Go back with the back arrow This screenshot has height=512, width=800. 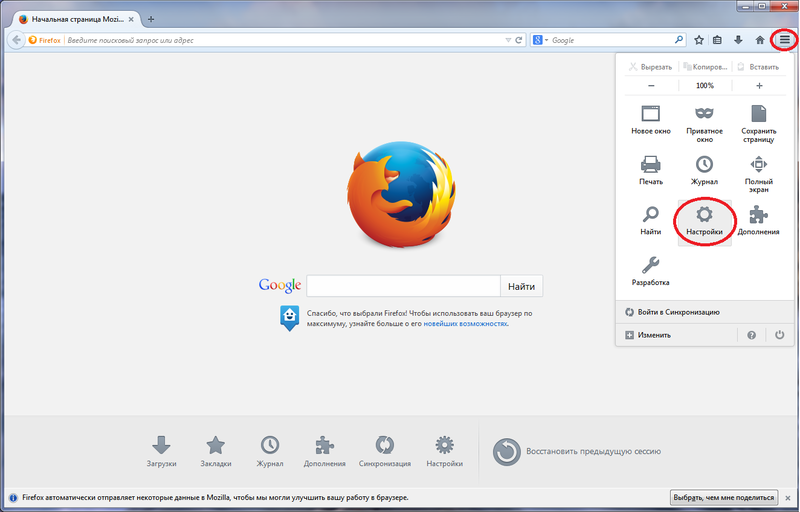tap(16, 40)
